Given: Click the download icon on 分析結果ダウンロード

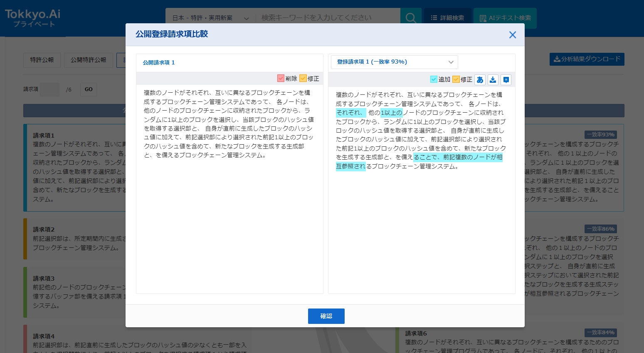Looking at the screenshot, I should pos(557,59).
